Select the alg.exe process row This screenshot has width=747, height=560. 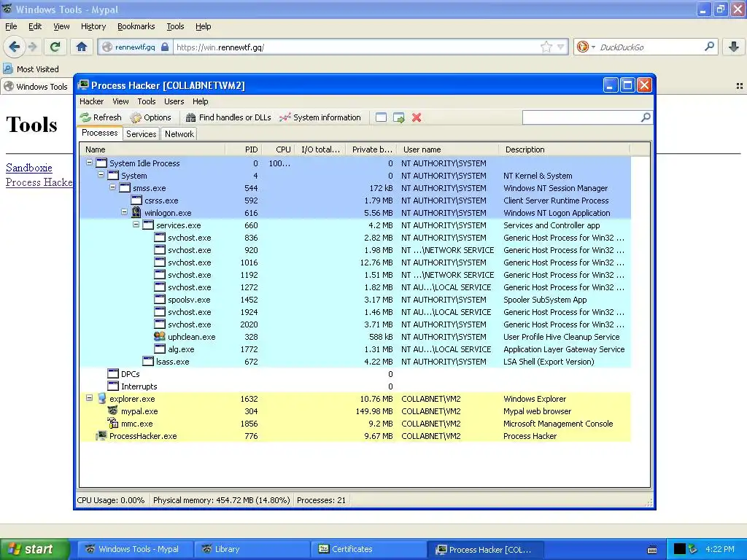pos(355,349)
